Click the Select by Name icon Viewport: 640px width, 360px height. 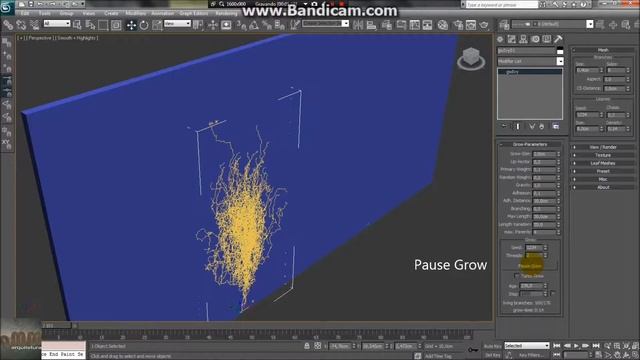[x=90, y=25]
